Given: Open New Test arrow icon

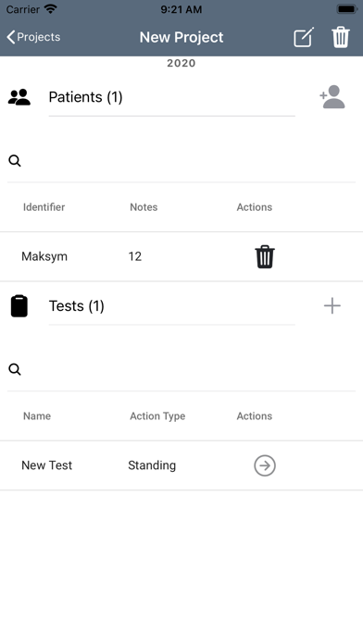Looking at the screenshot, I should coord(265,465).
